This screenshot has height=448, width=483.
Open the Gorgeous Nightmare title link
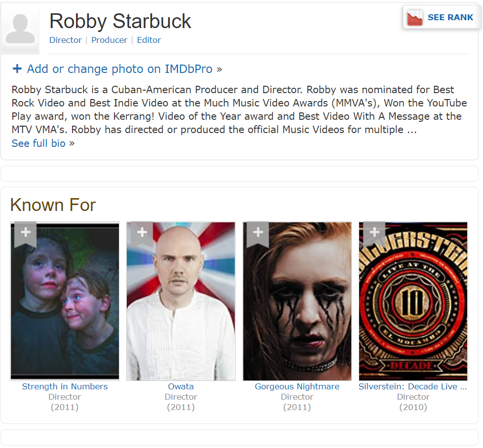coord(297,386)
